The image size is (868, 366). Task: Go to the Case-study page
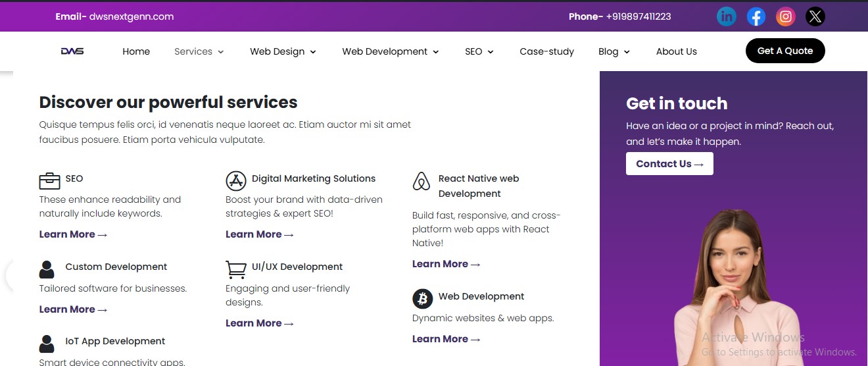pos(546,51)
